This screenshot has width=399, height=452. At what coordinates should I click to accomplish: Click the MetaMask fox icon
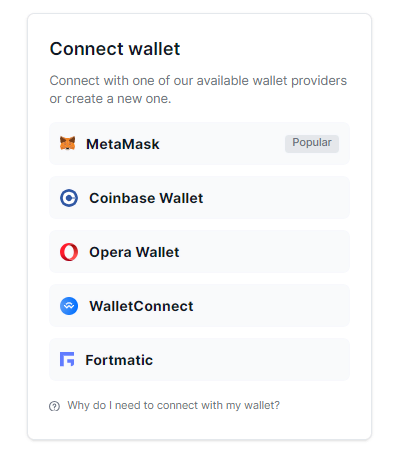(x=67, y=144)
